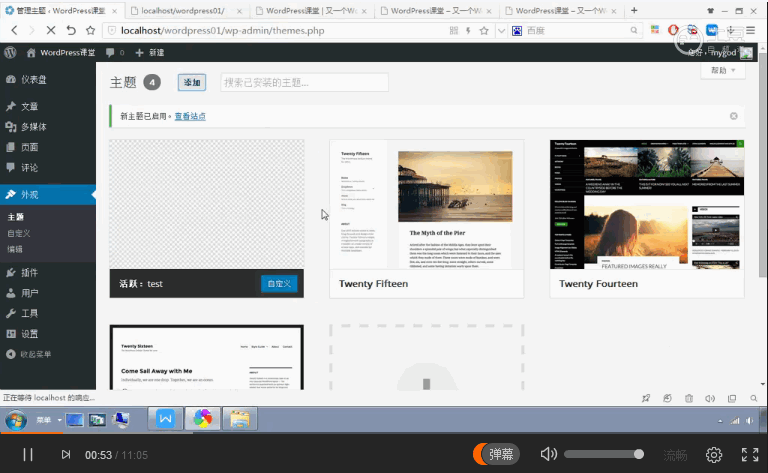This screenshot has height=473, width=768.
Task: Open the 外观 appearance menu
Action: 48,194
